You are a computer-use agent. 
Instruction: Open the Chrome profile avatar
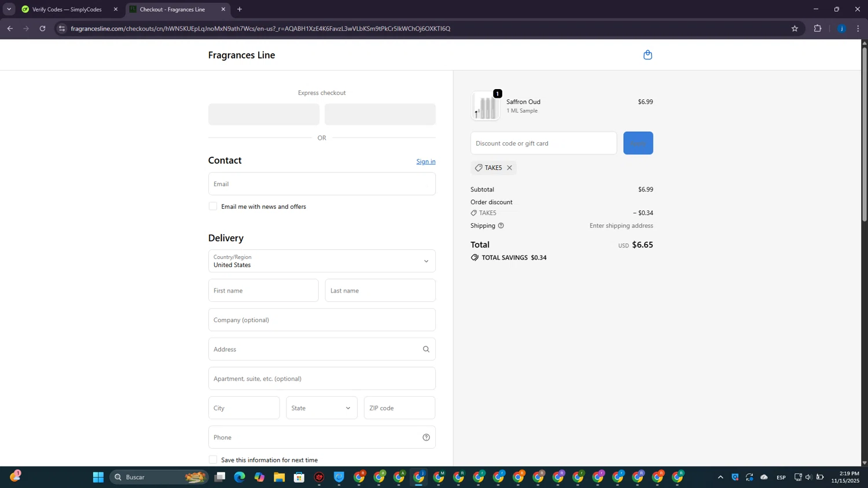tap(841, 28)
